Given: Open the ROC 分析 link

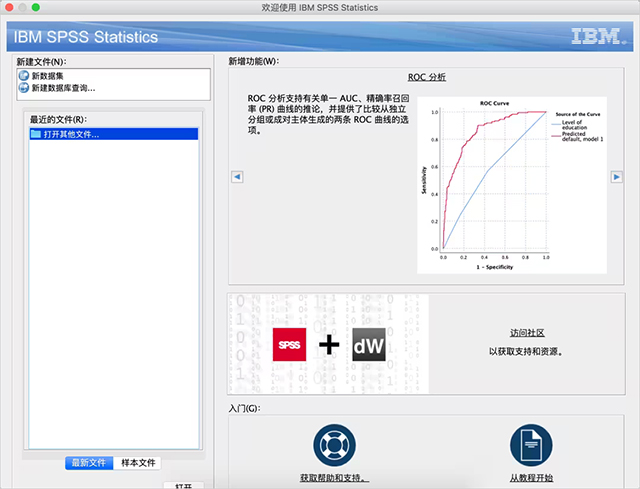Looking at the screenshot, I should click(x=427, y=77).
